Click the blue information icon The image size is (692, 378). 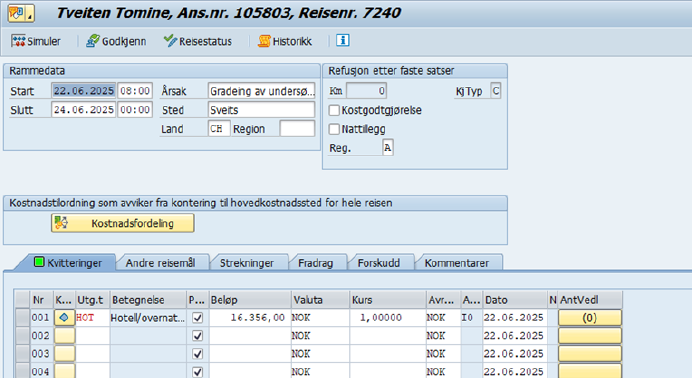pyautogui.click(x=342, y=41)
